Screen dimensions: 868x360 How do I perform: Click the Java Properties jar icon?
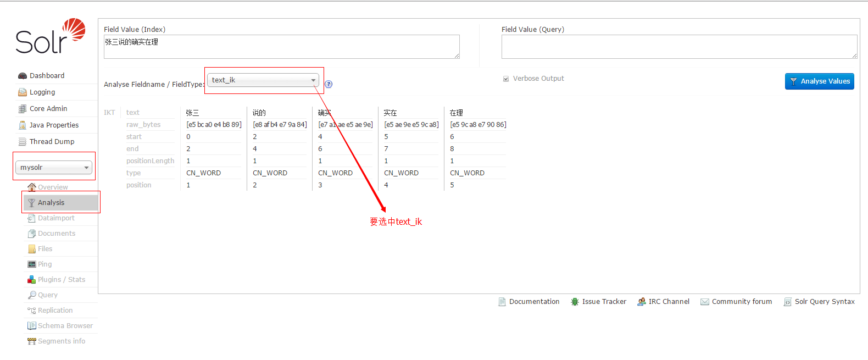coord(23,125)
